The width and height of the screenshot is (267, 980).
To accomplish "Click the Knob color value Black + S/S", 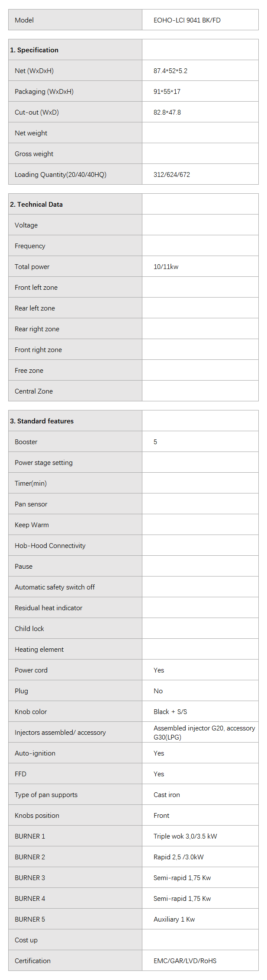I will (170, 712).
